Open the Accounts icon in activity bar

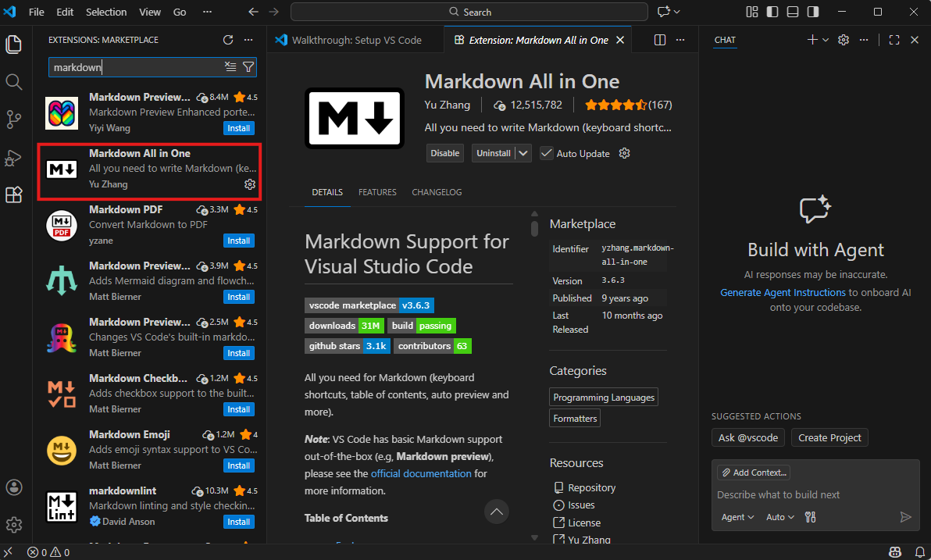coord(13,487)
